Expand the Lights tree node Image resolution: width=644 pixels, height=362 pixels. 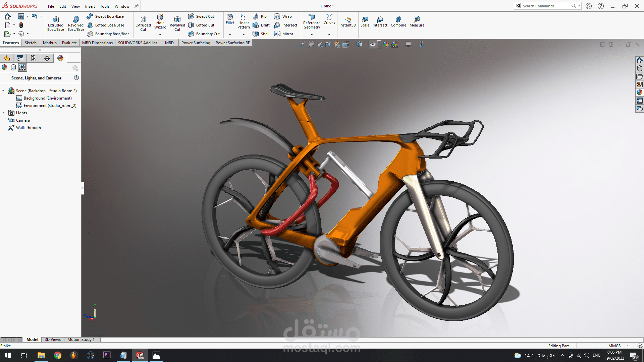[x=3, y=113]
